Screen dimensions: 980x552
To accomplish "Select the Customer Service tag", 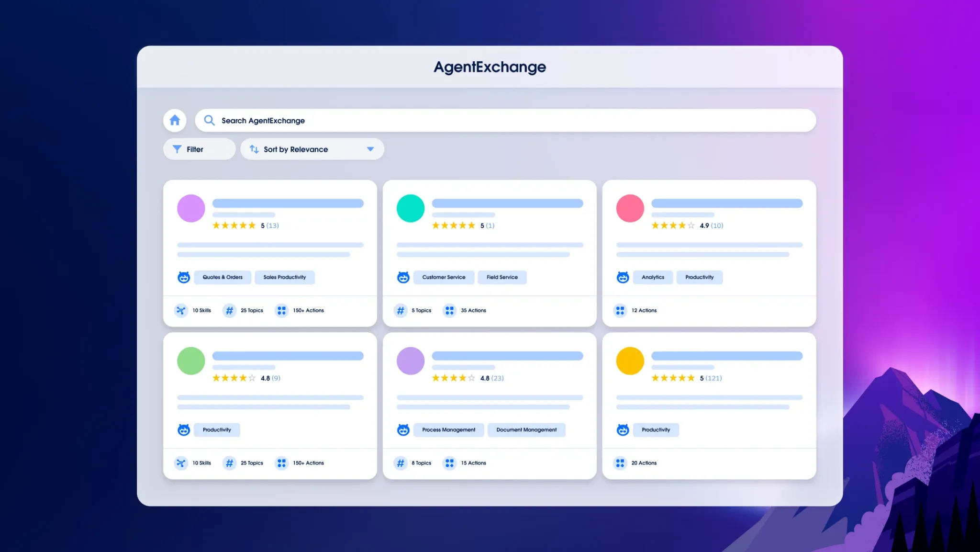I will tap(444, 277).
